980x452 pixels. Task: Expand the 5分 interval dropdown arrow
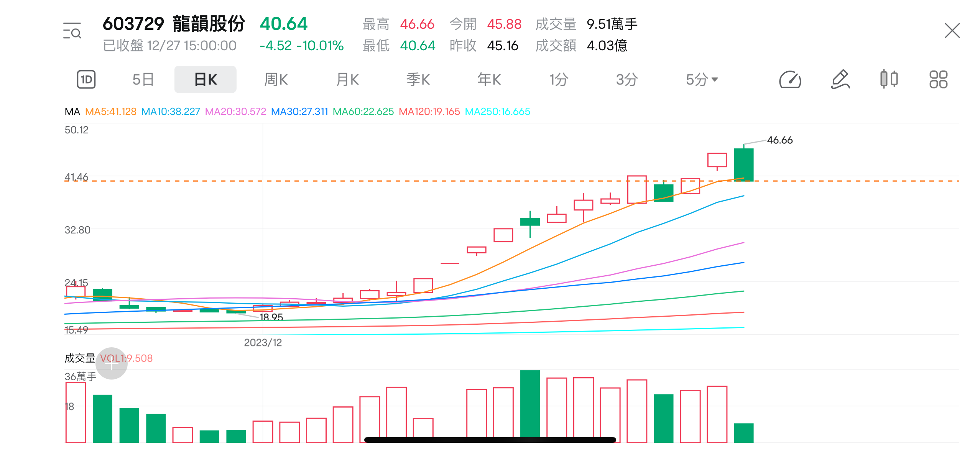click(x=715, y=80)
